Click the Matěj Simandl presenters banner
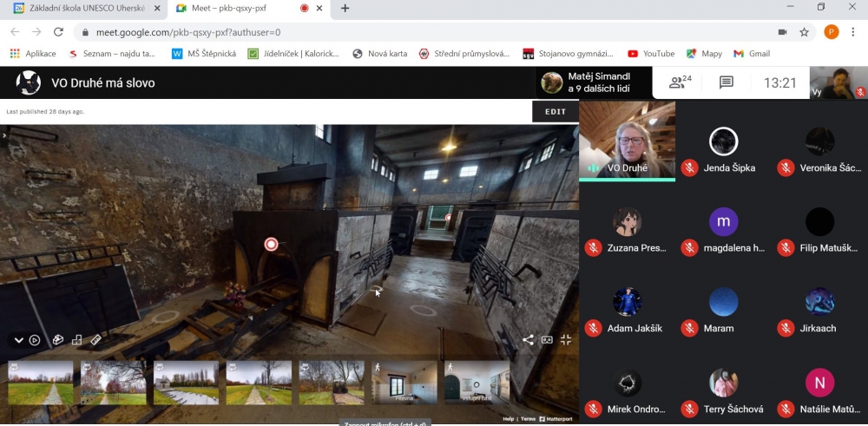 pos(594,82)
